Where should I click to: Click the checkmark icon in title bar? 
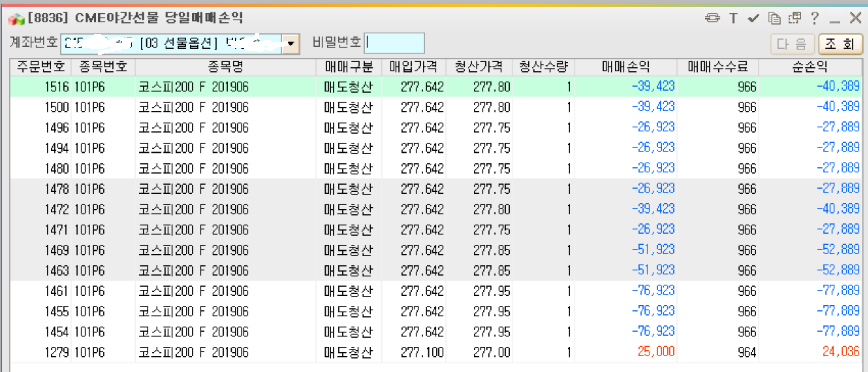(x=753, y=18)
